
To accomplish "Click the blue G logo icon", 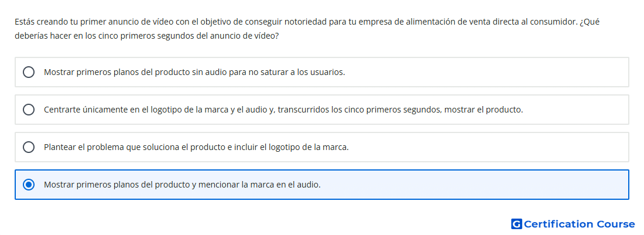I will [x=516, y=224].
